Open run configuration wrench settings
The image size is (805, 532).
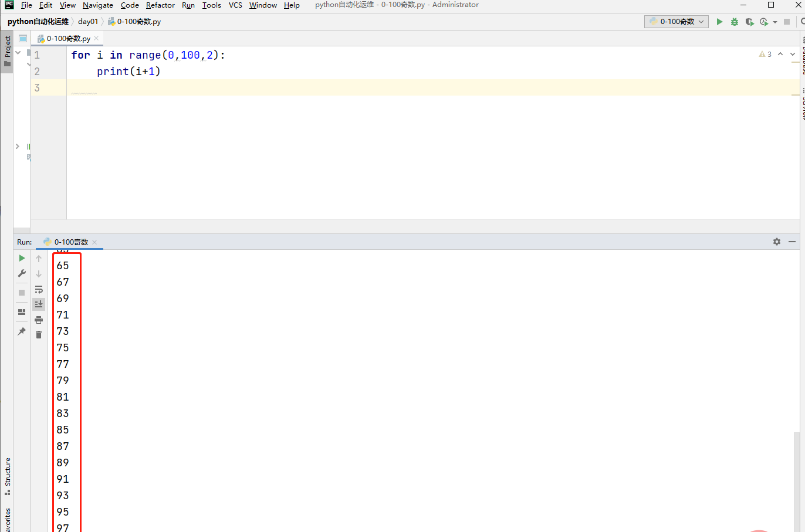coord(22,273)
